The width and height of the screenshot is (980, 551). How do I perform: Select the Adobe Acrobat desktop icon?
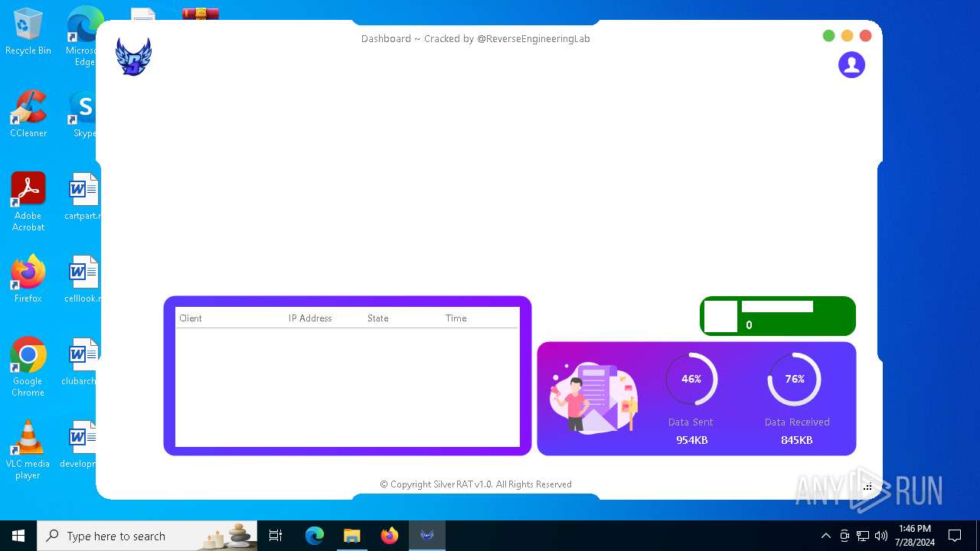pos(28,201)
